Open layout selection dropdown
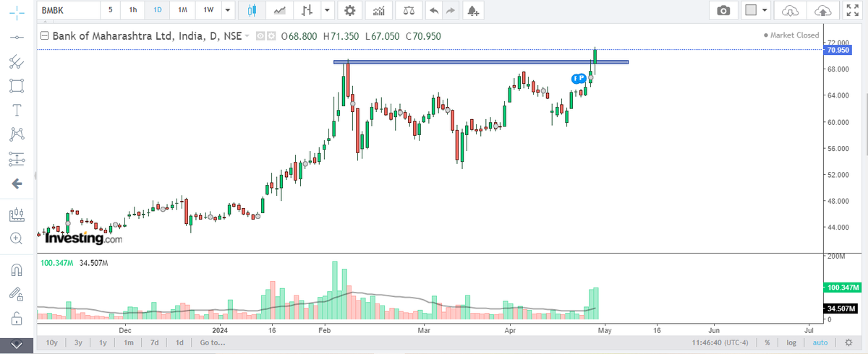The width and height of the screenshot is (868, 354). [x=755, y=10]
